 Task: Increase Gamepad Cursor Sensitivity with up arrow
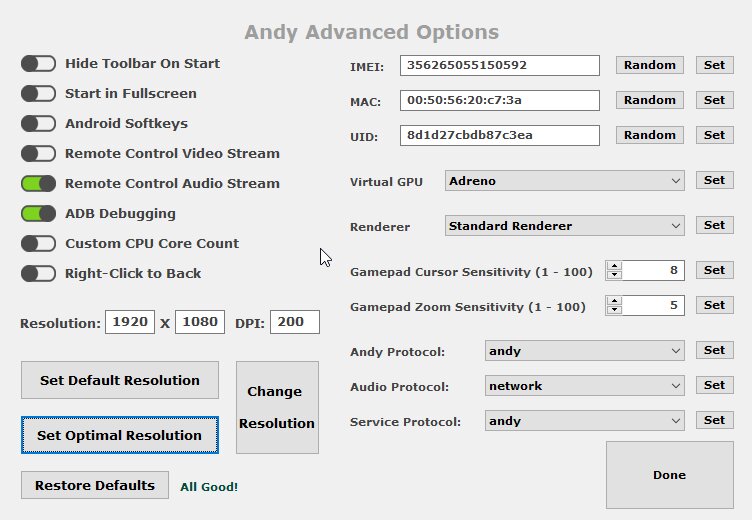614,265
